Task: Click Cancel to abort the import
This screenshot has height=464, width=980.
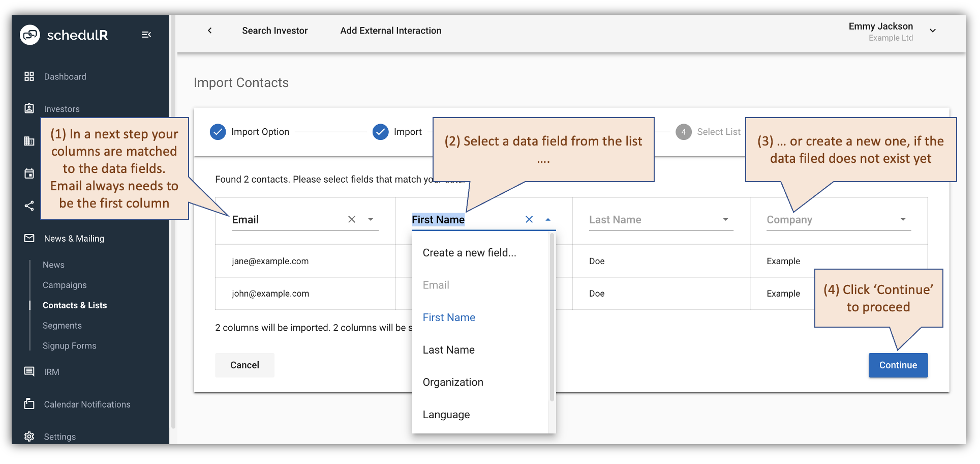Action: 244,365
